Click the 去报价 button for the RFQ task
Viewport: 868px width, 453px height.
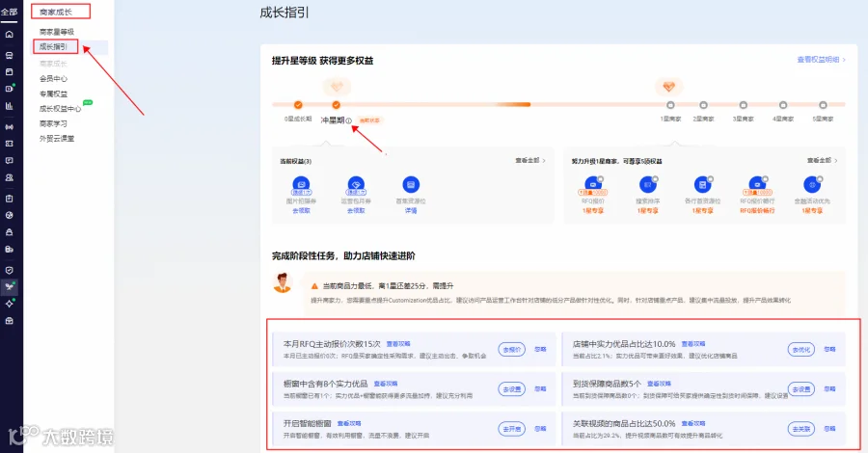tap(511, 350)
